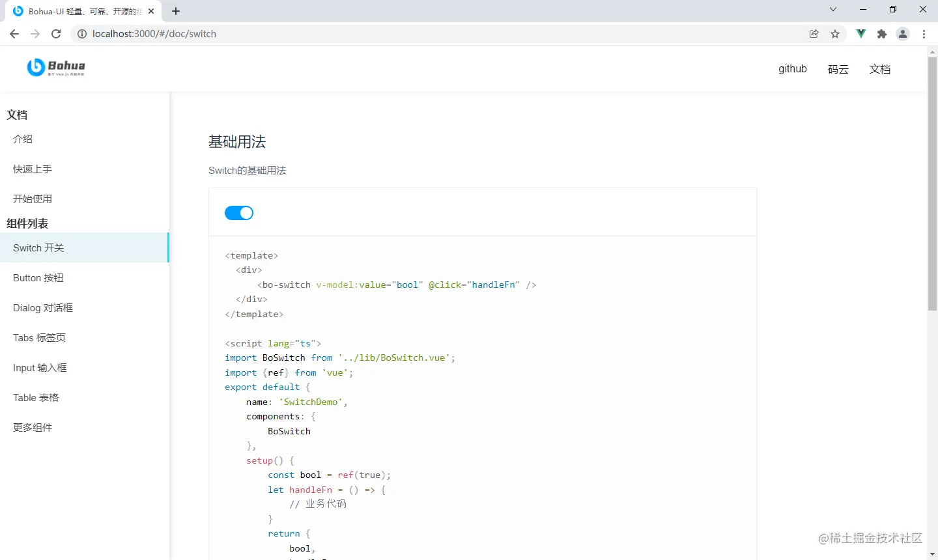Open the 码云 link in header

[838, 69]
